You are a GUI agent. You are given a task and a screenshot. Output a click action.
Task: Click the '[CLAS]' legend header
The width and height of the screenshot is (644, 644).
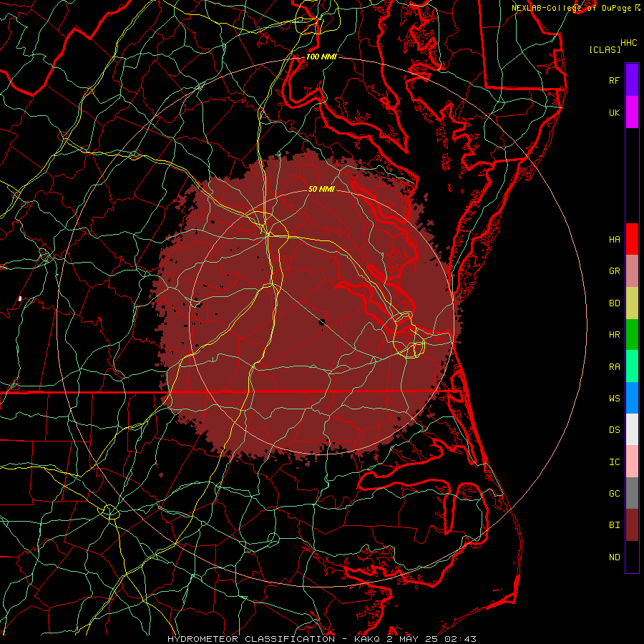pos(605,49)
